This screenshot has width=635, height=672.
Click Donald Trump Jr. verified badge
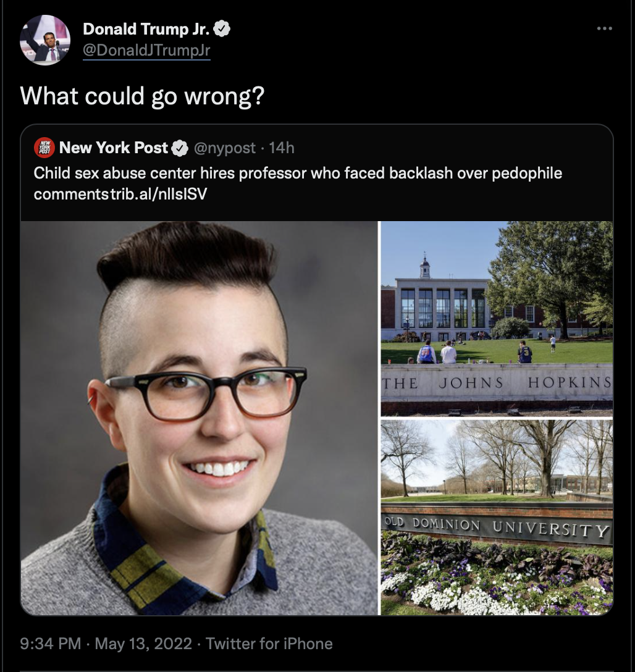[x=222, y=28]
